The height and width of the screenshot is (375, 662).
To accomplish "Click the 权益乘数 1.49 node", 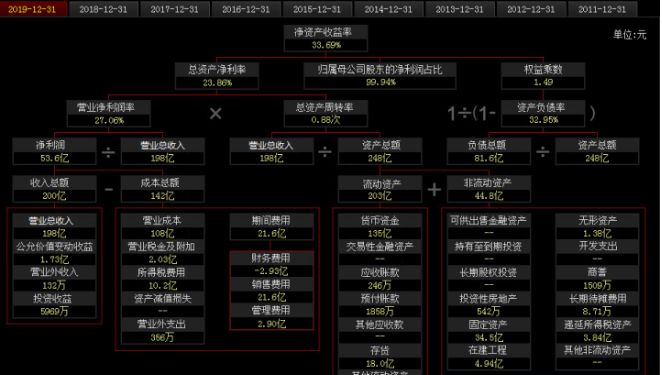I will pos(543,76).
